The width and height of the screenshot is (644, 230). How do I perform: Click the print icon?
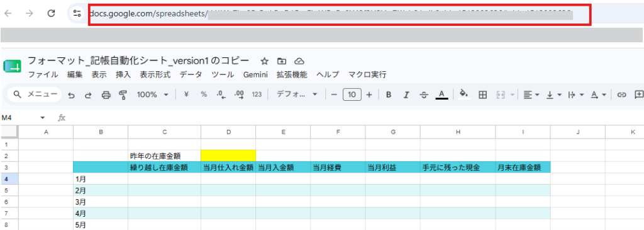[x=106, y=95]
